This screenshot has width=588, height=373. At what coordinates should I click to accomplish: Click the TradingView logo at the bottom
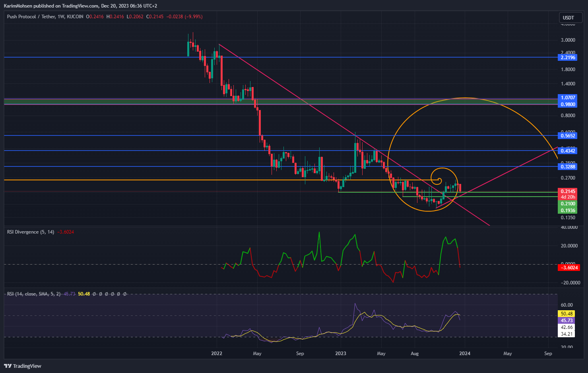23,366
